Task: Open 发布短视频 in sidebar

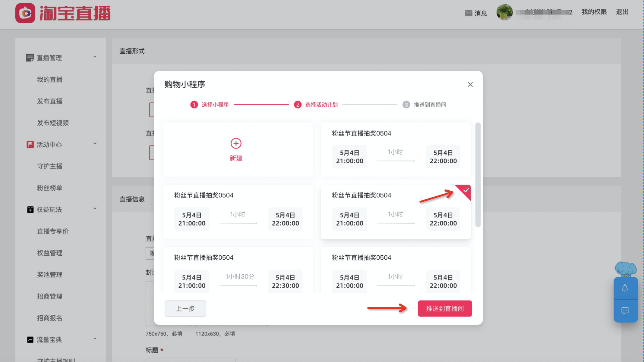Action: tap(53, 123)
